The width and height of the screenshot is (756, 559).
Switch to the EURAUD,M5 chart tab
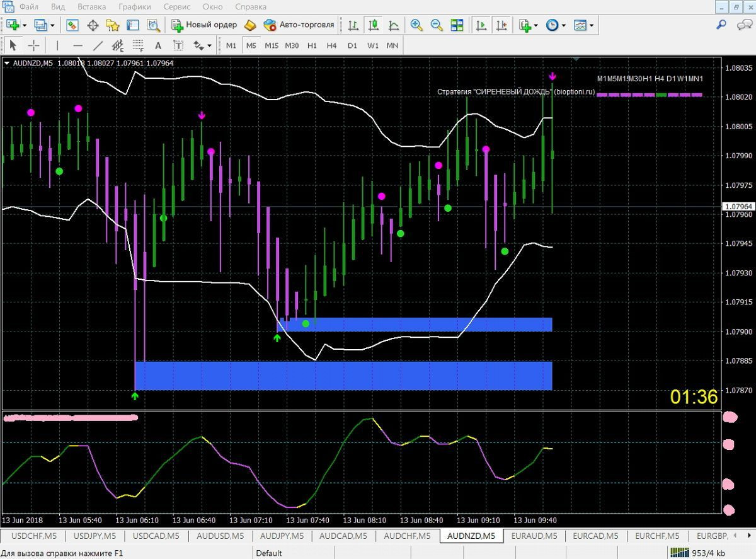click(534, 536)
